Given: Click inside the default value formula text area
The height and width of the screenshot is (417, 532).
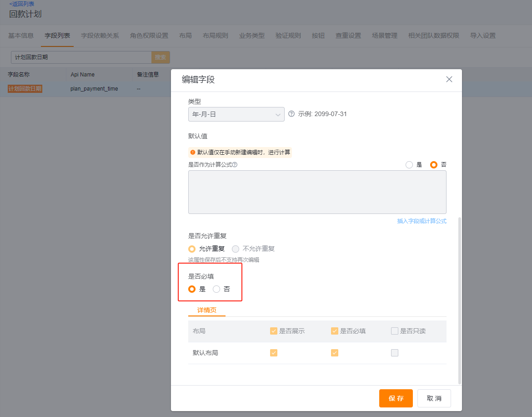Looking at the screenshot, I should (317, 192).
